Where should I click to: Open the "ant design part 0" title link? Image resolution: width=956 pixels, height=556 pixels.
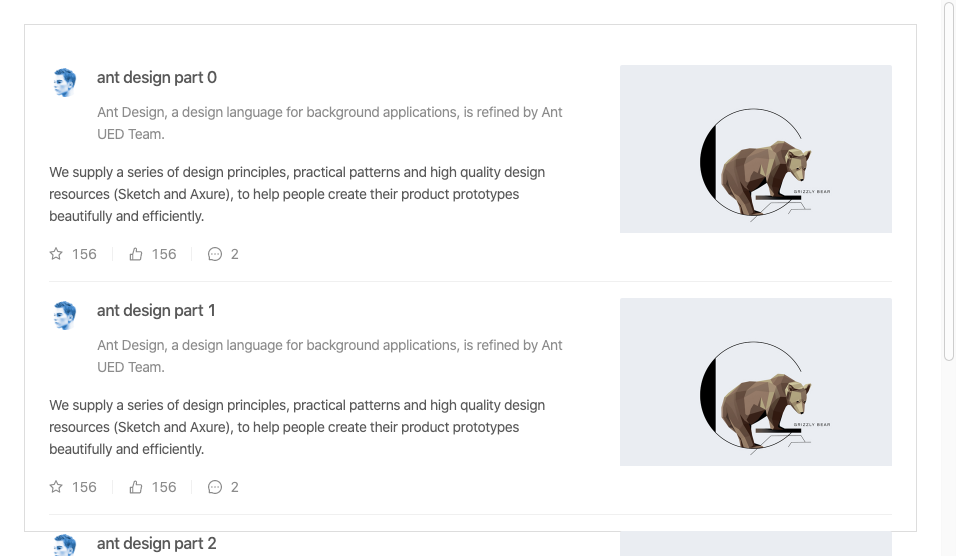(x=157, y=78)
